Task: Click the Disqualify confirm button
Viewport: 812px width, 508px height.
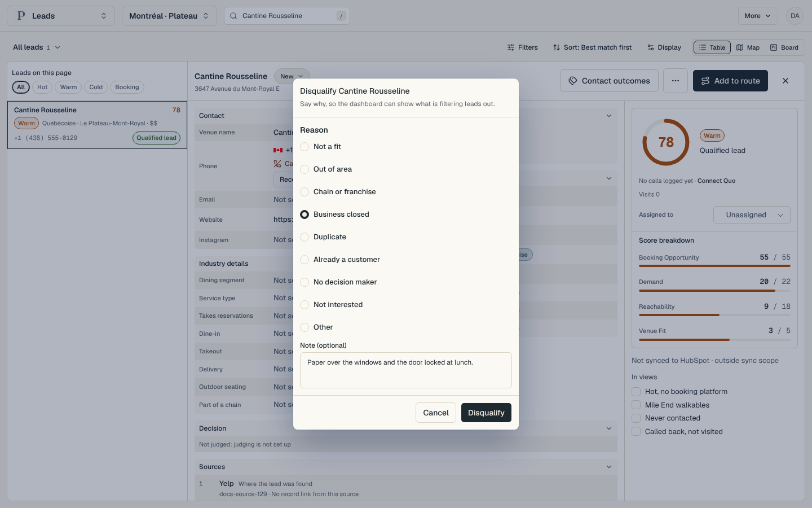Action: coord(486,413)
